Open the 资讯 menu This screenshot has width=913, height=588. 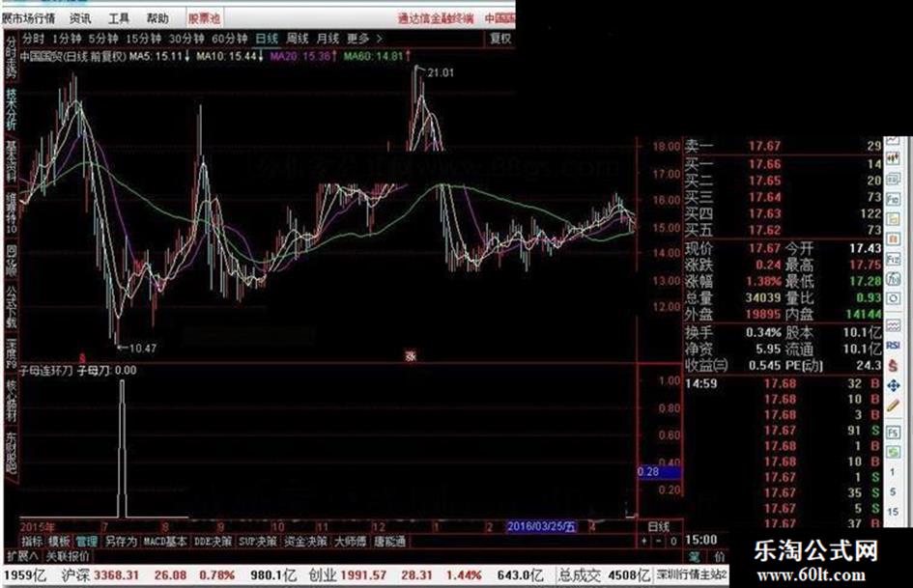[x=80, y=18]
